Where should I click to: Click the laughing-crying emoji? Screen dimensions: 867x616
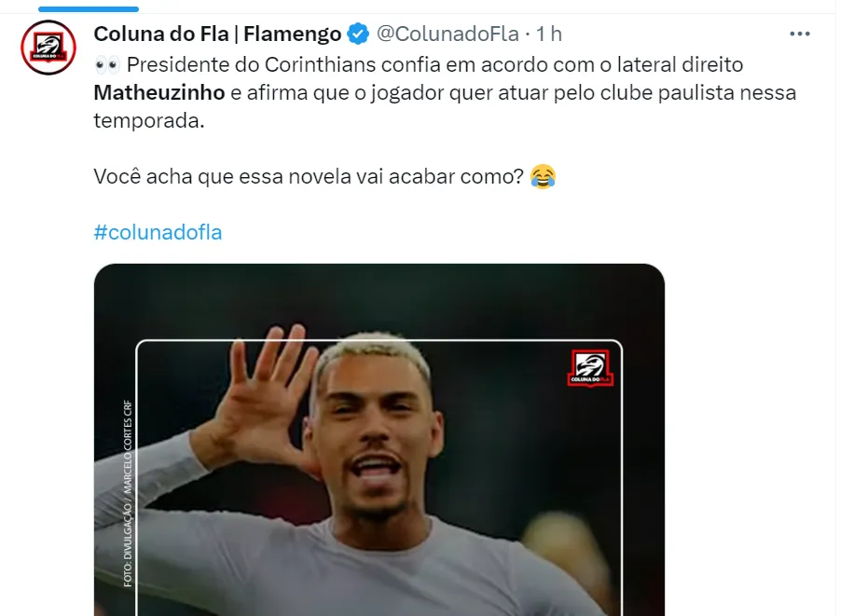(543, 177)
